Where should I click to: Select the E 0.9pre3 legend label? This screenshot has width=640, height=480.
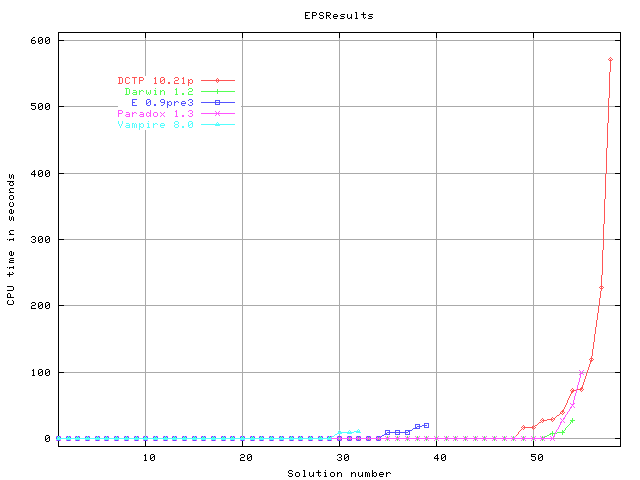click(x=162, y=103)
